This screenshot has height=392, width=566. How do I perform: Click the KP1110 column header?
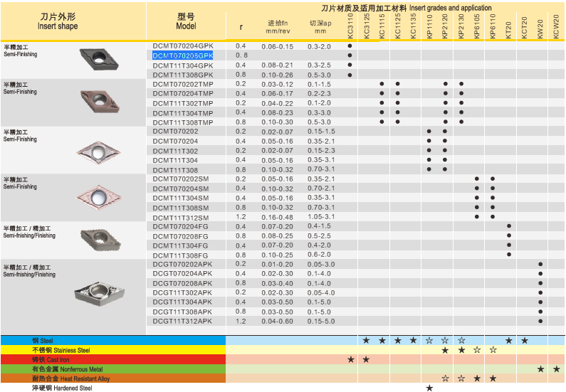429,26
